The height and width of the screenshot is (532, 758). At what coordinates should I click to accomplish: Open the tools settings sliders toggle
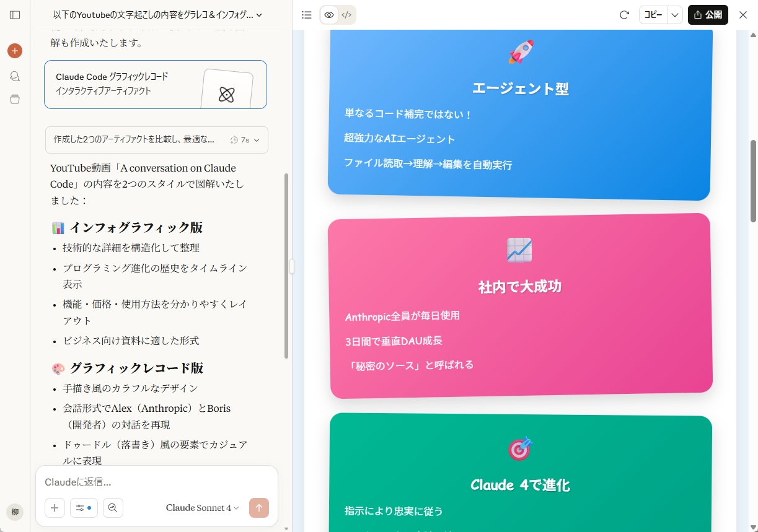click(x=84, y=508)
